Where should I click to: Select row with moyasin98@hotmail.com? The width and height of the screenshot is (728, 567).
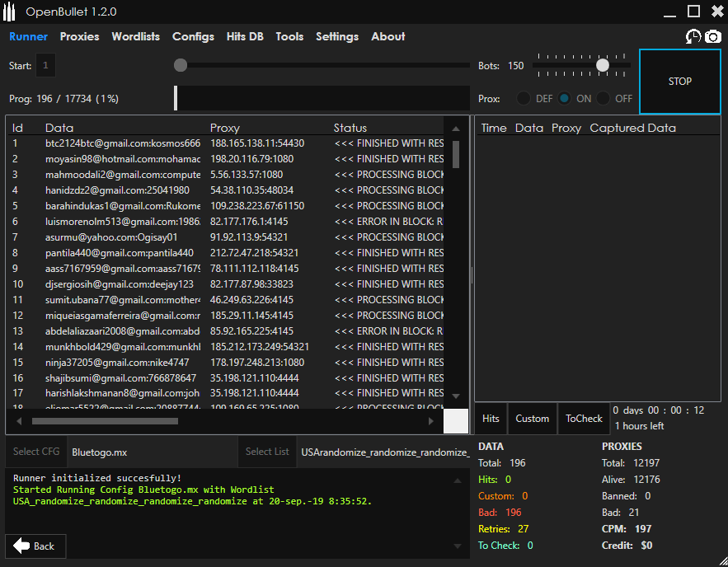[226, 159]
